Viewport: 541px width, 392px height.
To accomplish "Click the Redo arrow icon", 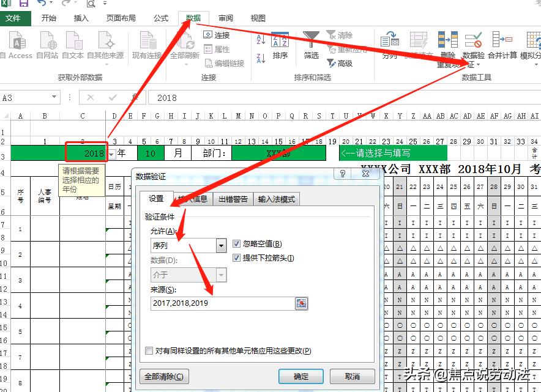I will (66, 4).
